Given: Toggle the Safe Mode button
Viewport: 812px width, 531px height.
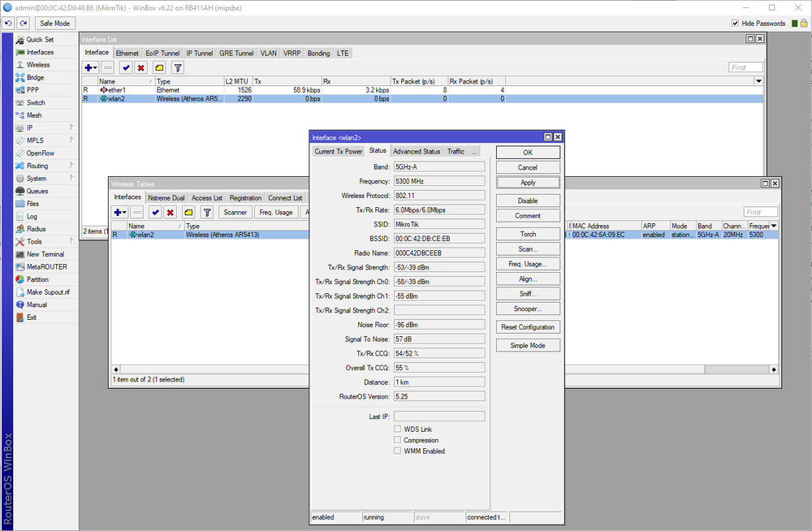Looking at the screenshot, I should 55,24.
